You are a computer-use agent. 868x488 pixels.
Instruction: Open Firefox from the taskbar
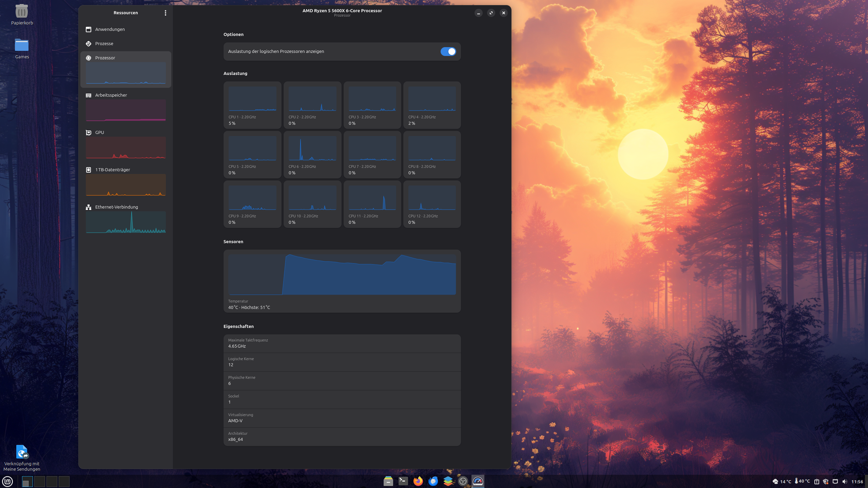(x=418, y=481)
